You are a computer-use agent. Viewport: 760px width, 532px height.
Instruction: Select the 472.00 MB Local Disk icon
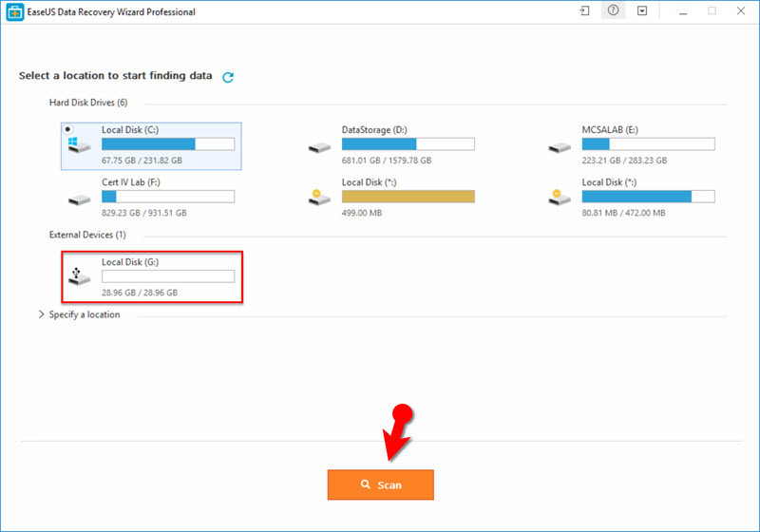(x=559, y=198)
